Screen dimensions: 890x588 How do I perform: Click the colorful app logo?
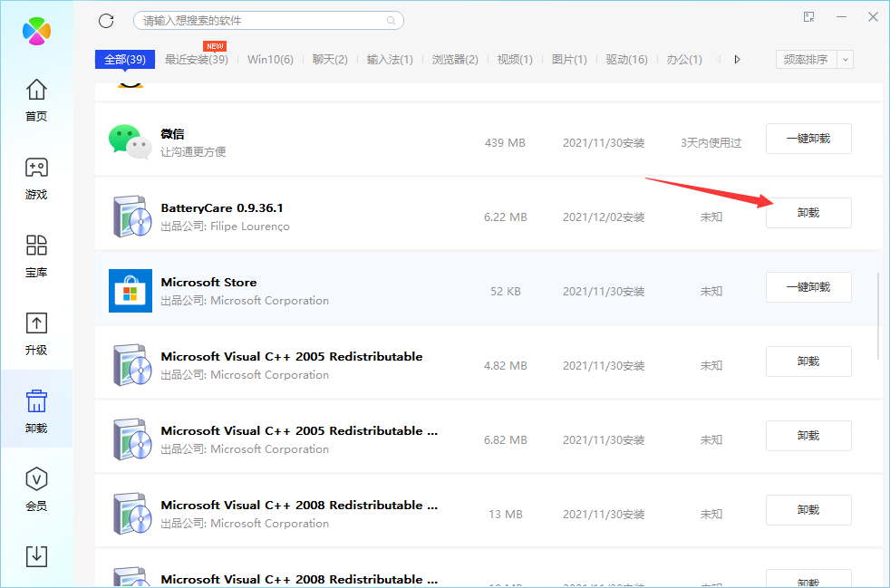pos(37,31)
